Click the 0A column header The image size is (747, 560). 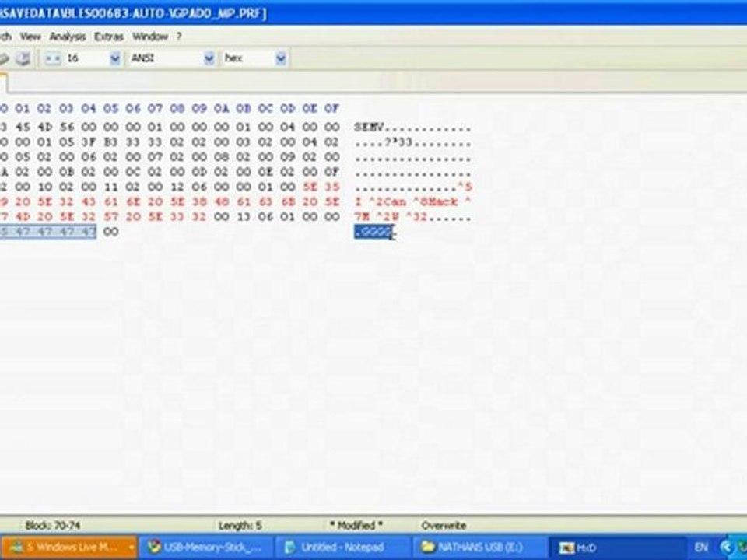coord(222,109)
